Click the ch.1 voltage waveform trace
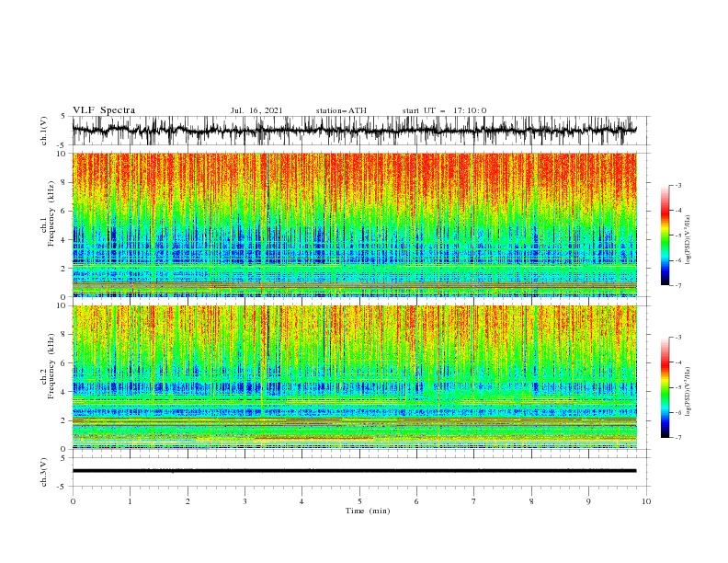This screenshot has width=728, height=563. point(355,131)
